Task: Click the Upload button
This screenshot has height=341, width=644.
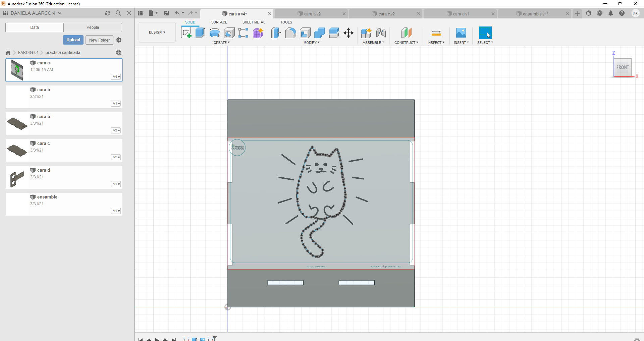Action: coord(73,40)
